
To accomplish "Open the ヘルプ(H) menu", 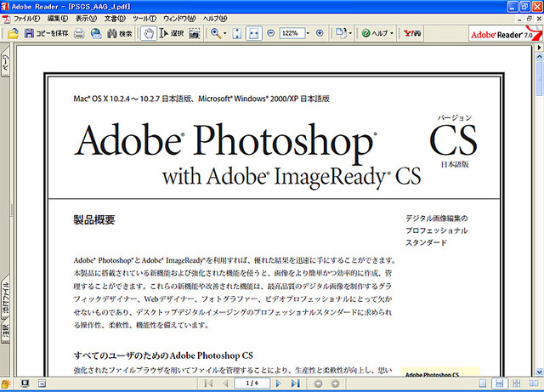I will click(215, 19).
